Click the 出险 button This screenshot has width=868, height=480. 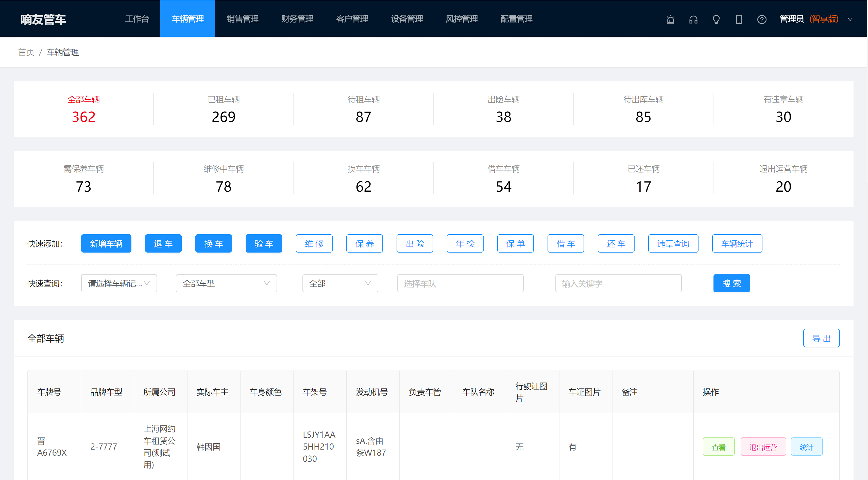415,243
